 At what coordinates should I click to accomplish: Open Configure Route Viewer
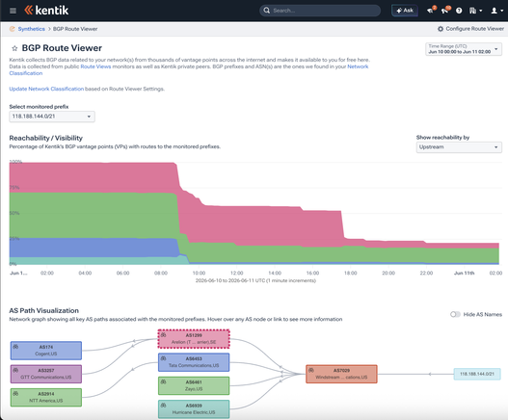(470, 29)
